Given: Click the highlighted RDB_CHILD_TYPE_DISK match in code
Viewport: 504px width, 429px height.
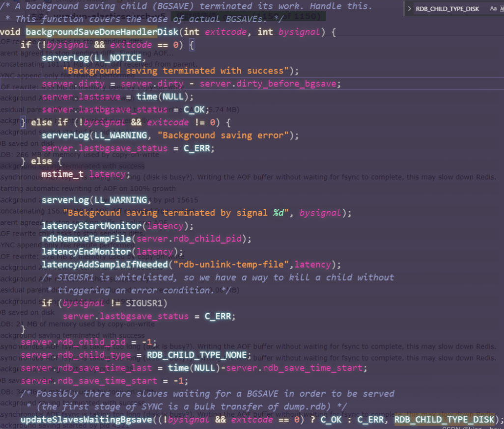Looking at the screenshot, I should click(444, 420).
